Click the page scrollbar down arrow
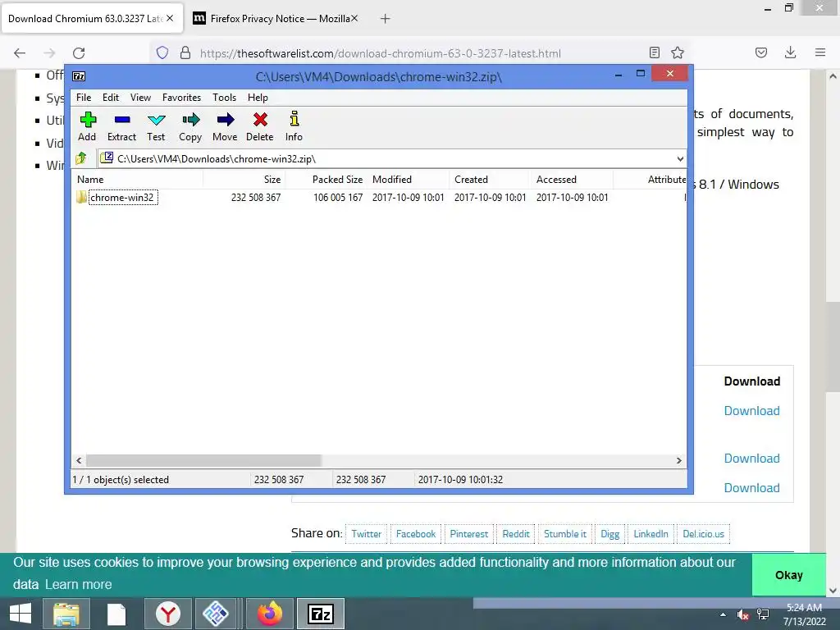The image size is (840, 630). [832, 591]
